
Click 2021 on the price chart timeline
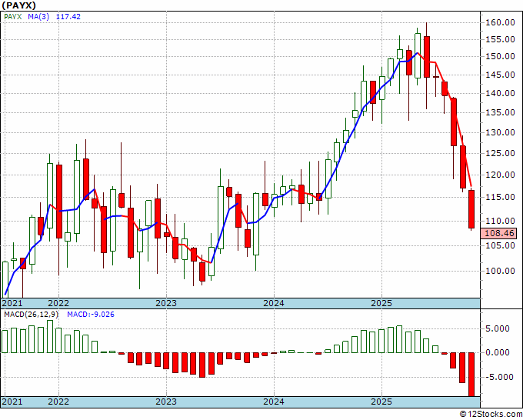pos(12,303)
